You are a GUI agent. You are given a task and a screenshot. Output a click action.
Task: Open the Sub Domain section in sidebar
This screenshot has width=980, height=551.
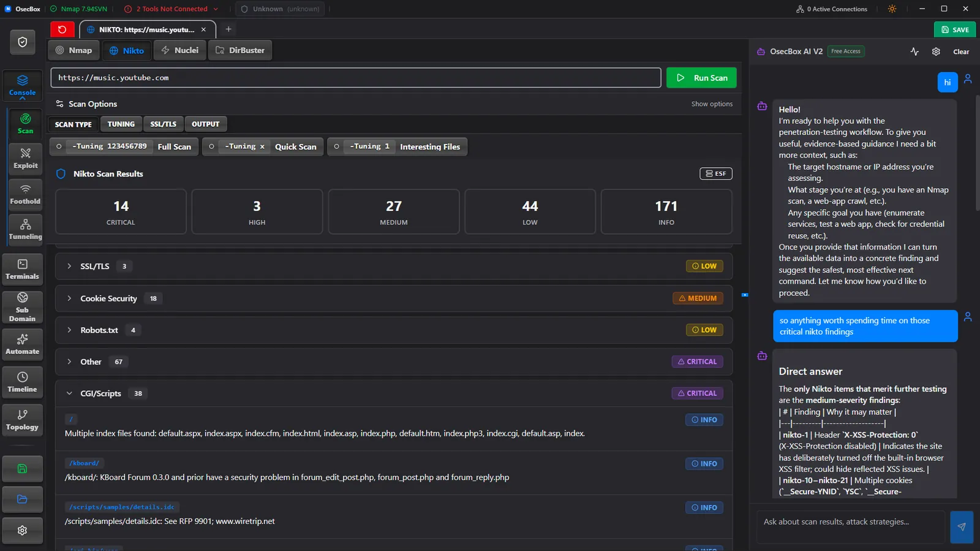coord(23,306)
